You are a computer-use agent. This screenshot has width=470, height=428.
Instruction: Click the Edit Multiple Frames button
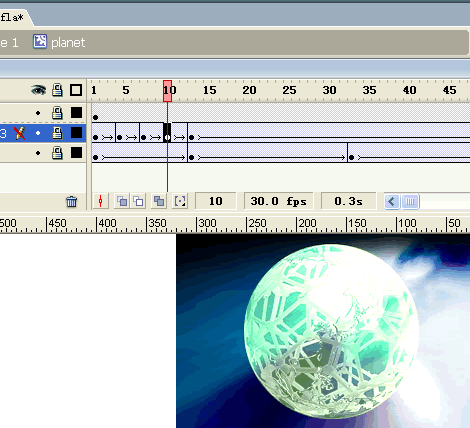click(x=159, y=201)
